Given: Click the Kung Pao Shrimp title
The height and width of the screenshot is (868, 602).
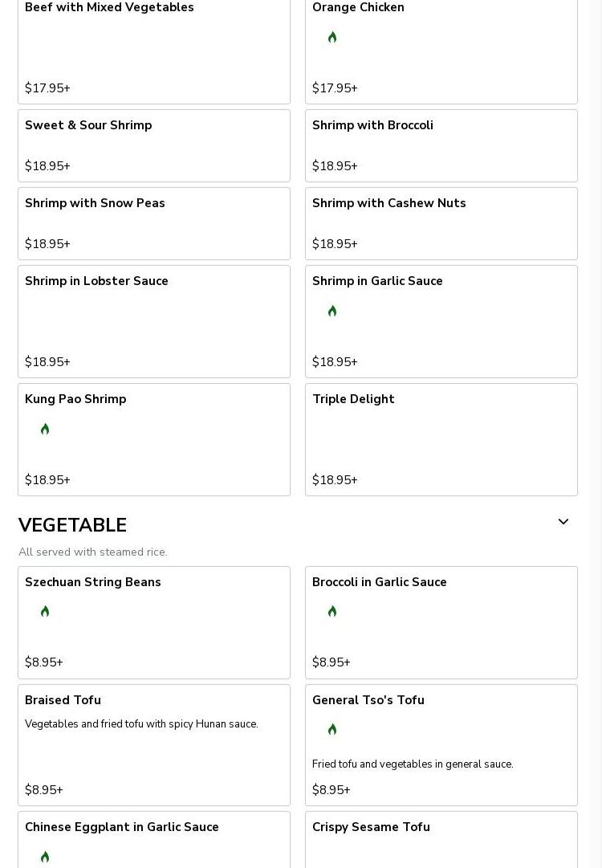Looking at the screenshot, I should [x=75, y=399].
